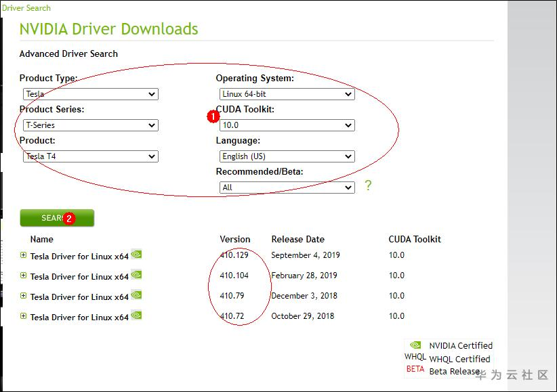Screen dimensions: 557x392
Task: Expand the driver row for version 410.129
Action: tap(24, 255)
